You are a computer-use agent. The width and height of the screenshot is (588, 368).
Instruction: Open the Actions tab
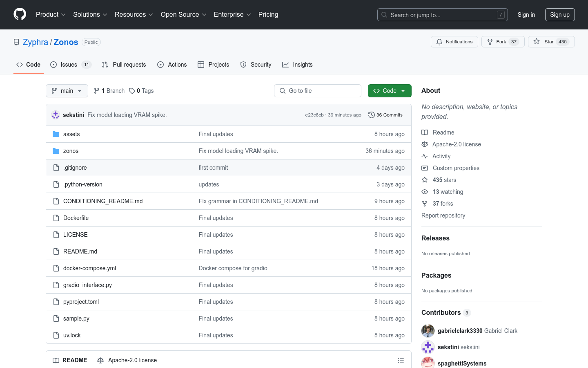(x=172, y=65)
